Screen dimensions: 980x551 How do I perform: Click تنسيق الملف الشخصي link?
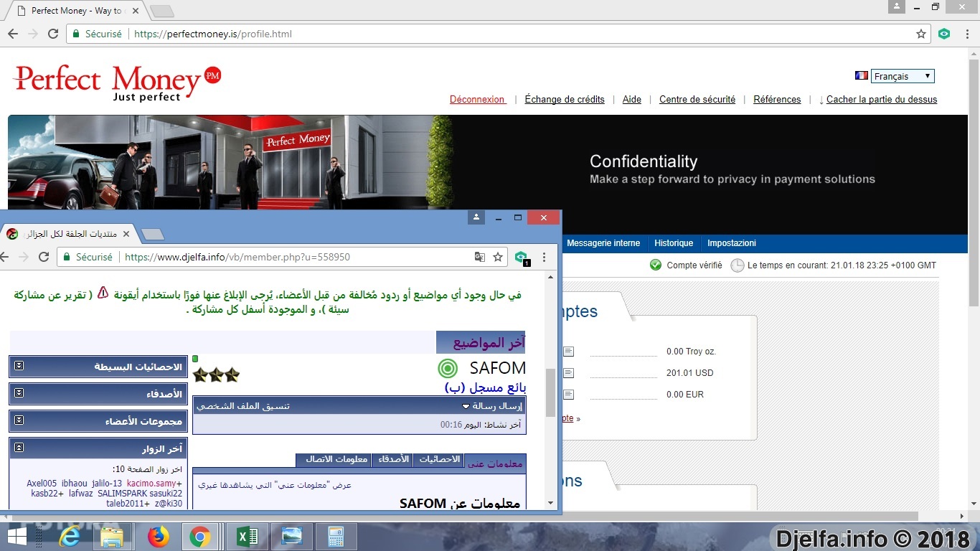tap(243, 406)
